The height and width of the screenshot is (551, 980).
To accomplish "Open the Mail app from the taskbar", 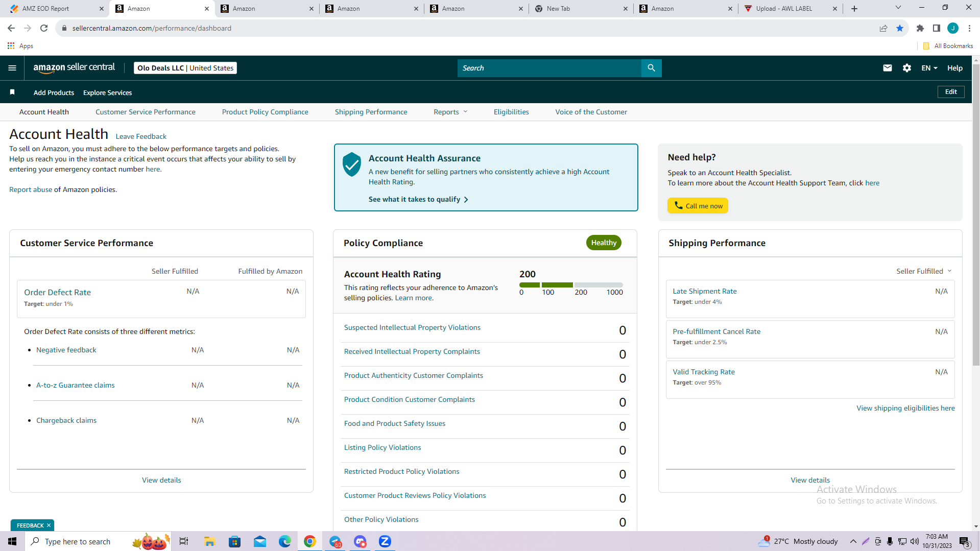I will click(x=260, y=541).
